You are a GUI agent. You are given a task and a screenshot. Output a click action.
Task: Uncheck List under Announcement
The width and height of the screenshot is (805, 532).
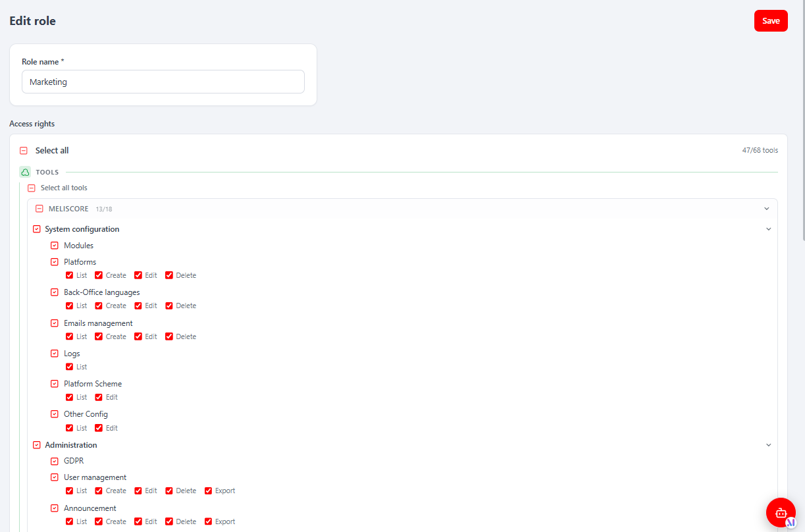pyautogui.click(x=69, y=521)
